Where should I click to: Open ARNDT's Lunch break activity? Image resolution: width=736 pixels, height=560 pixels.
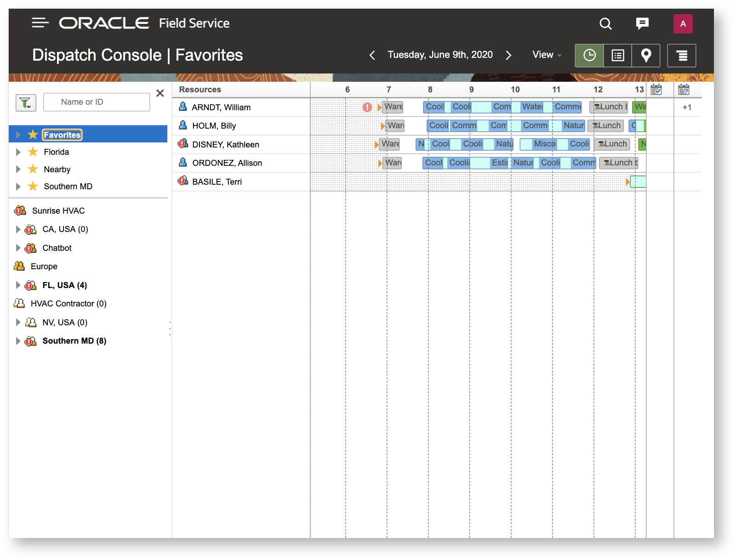609,107
